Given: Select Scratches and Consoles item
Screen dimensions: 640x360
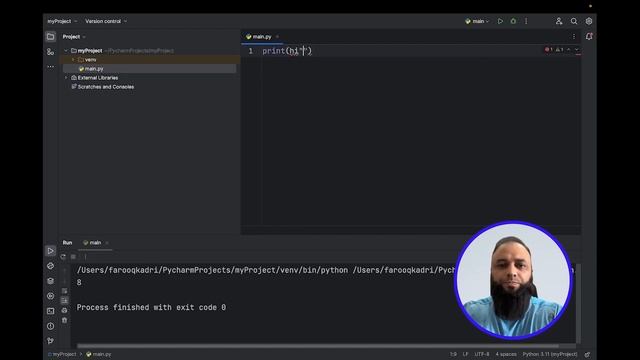Looking at the screenshot, I should click(102, 87).
